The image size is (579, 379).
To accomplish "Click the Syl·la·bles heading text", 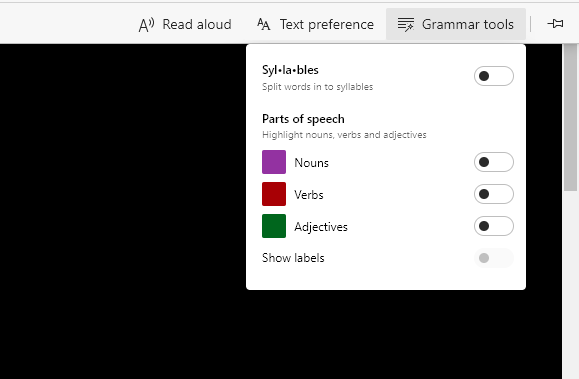I will pos(290,70).
